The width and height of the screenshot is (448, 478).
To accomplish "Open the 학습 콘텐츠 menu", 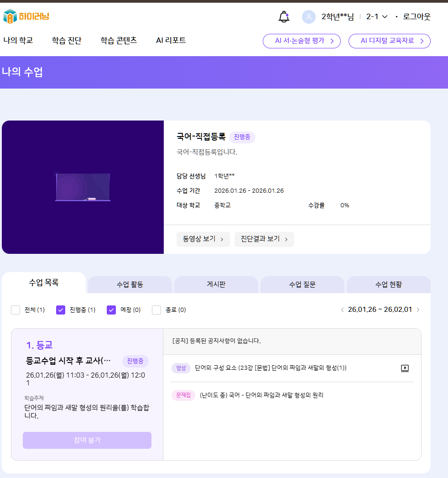I will [x=119, y=40].
